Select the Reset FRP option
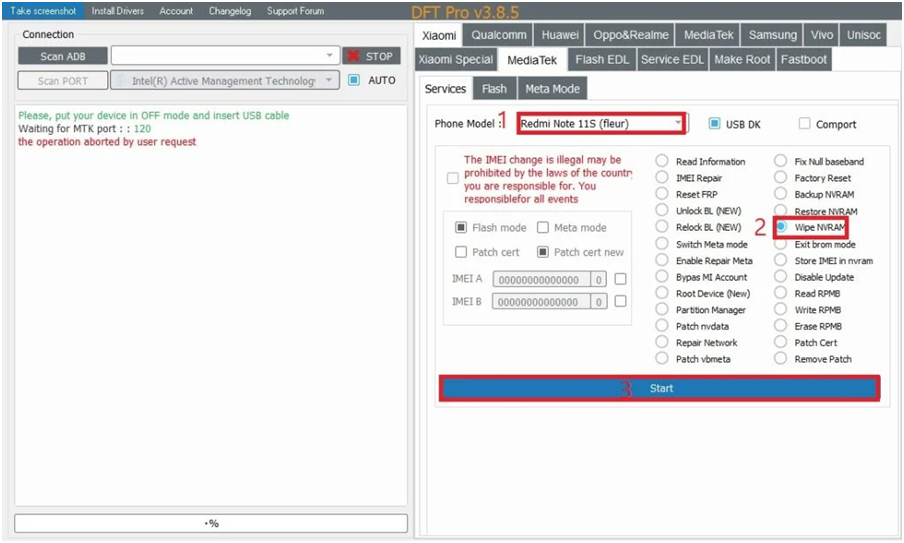 (662, 194)
